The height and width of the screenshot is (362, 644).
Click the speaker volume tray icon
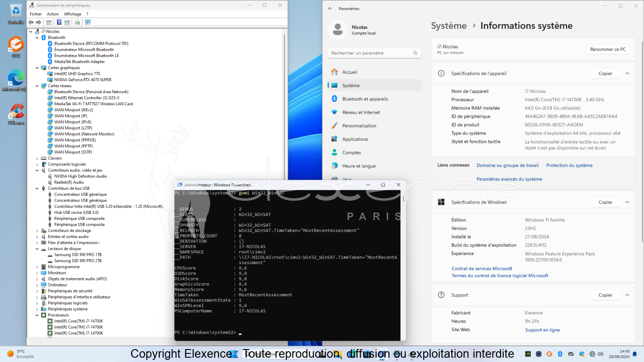(x=600, y=354)
